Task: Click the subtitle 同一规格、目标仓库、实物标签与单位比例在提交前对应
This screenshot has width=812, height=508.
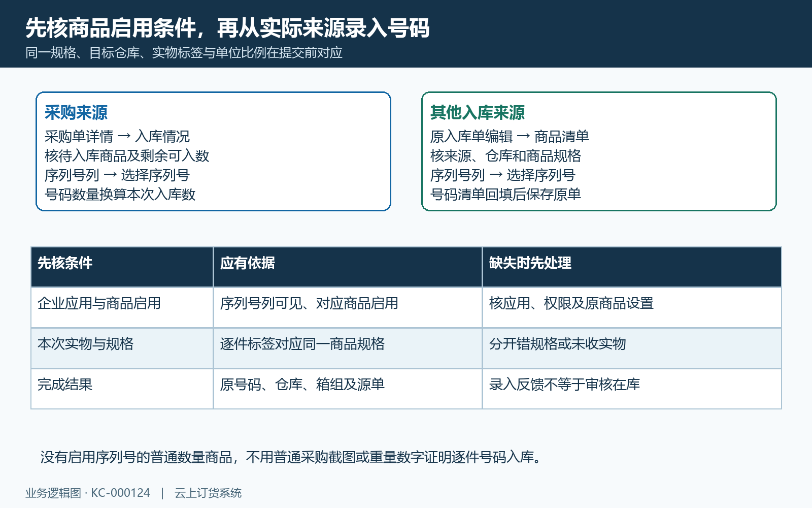Action: pyautogui.click(x=184, y=53)
